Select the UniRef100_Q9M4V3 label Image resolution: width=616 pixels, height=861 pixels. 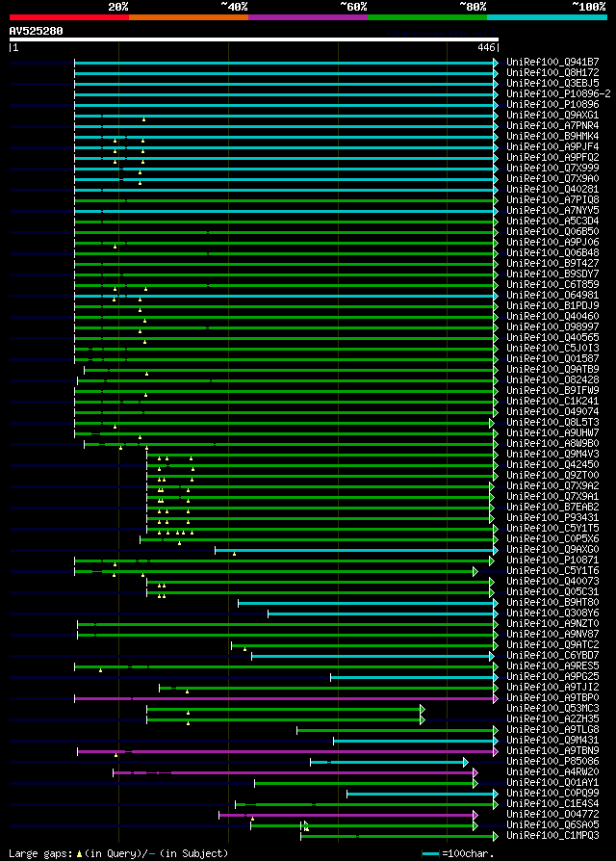552,455
